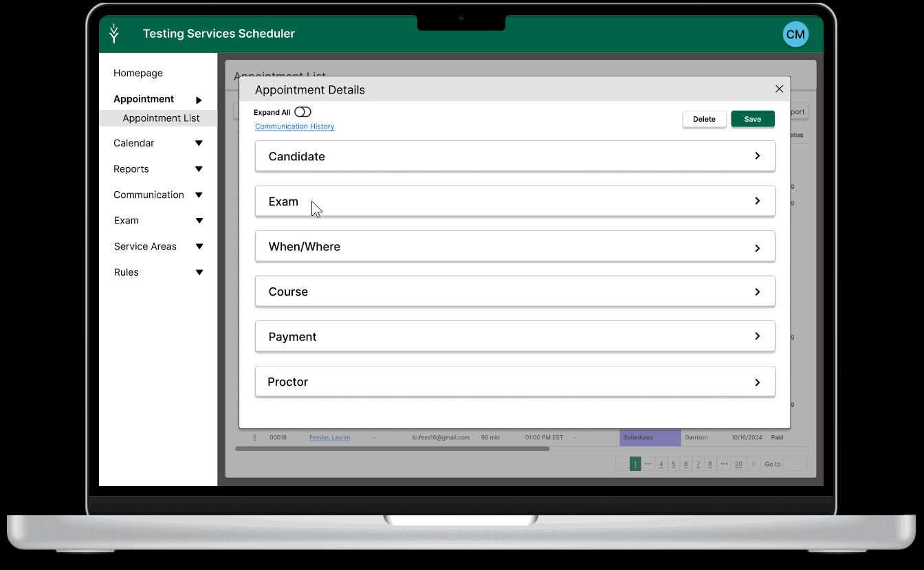This screenshot has height=570, width=924.
Task: Check the row 00018 checkbox
Action: click(240, 437)
